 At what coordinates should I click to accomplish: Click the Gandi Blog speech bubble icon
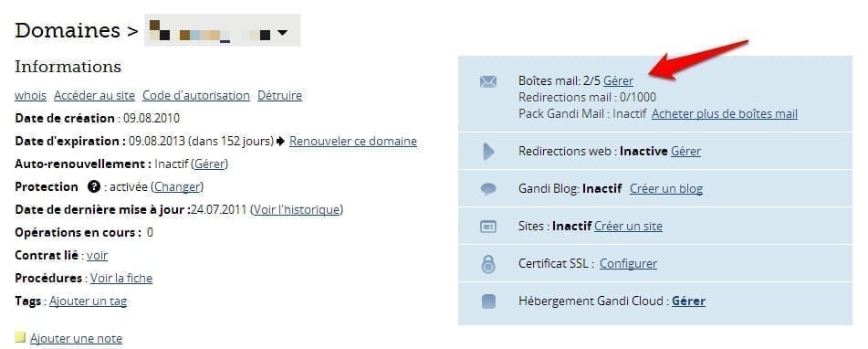[488, 189]
